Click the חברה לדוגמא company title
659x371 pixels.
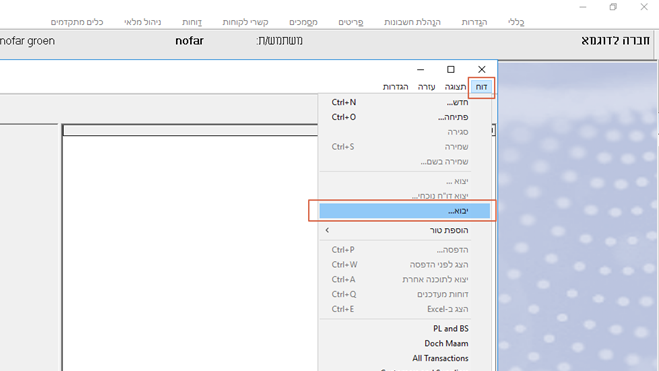[x=615, y=41]
